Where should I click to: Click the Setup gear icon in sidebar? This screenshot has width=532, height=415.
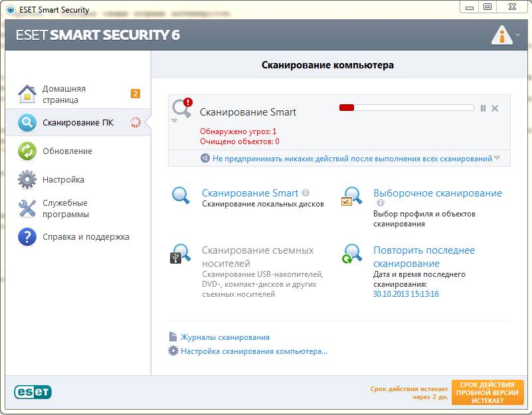coord(27,179)
